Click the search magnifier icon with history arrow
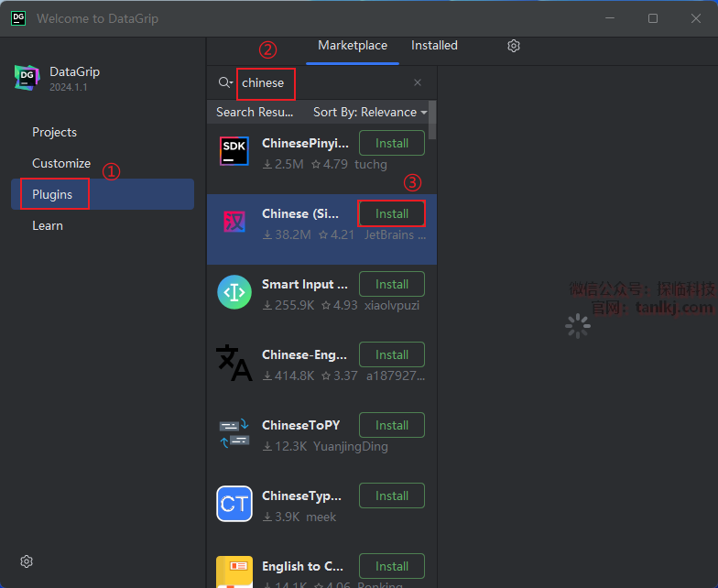The height and width of the screenshot is (588, 718). click(225, 82)
